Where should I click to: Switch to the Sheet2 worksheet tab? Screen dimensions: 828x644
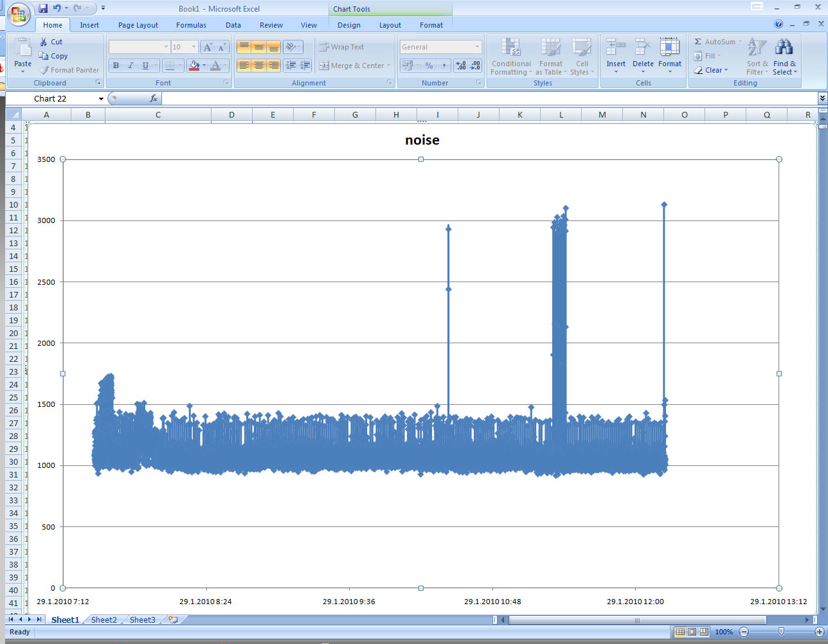(x=104, y=620)
